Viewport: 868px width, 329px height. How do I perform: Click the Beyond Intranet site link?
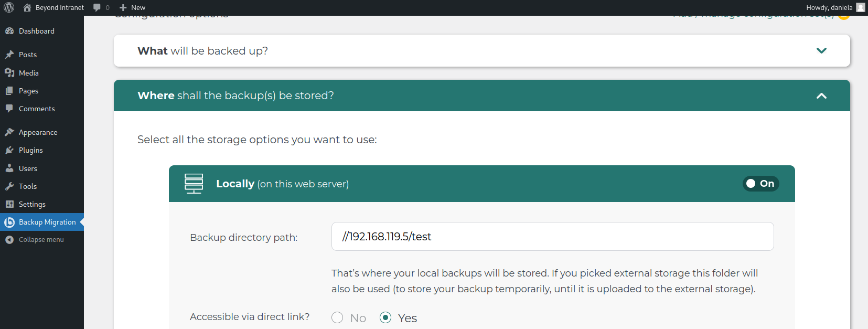(59, 7)
